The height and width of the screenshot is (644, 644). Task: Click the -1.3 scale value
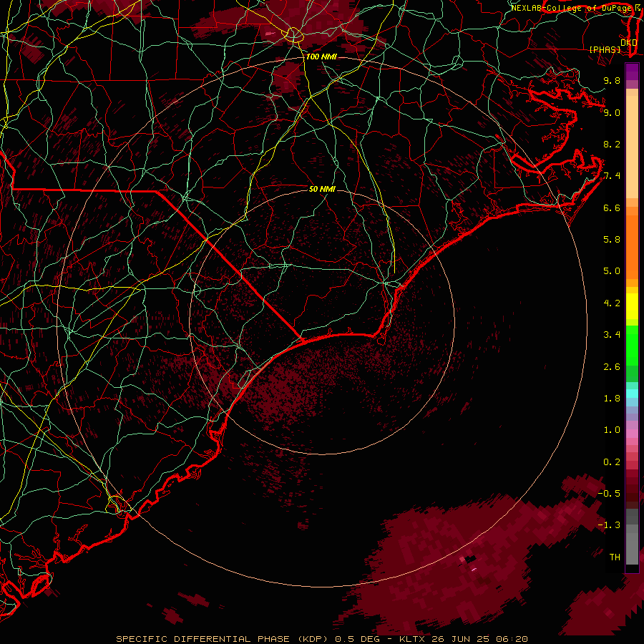tap(609, 525)
